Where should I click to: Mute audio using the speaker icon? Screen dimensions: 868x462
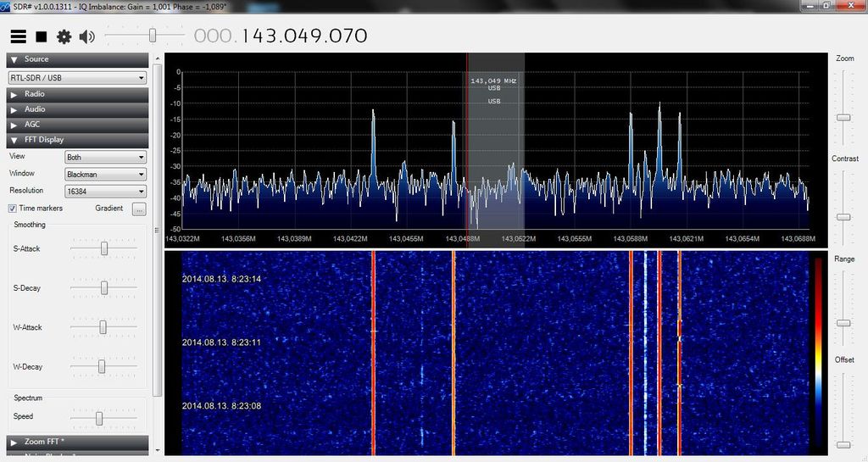(x=86, y=36)
